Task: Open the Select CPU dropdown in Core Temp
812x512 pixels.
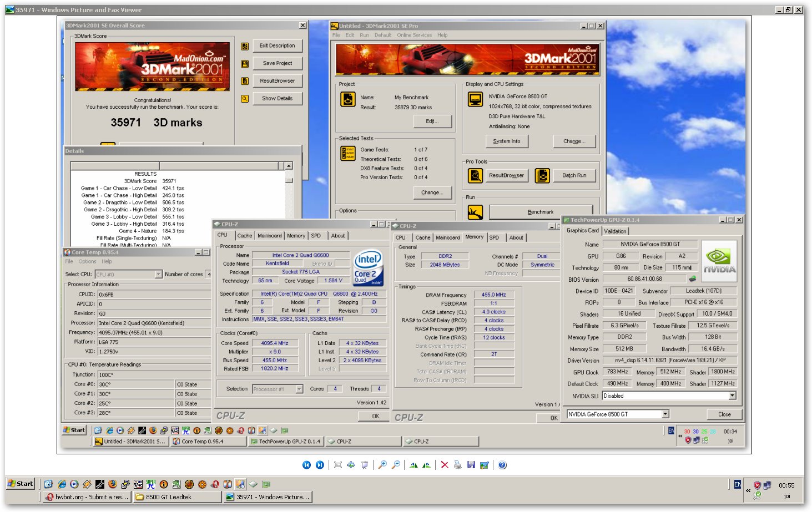Action: pyautogui.click(x=159, y=274)
